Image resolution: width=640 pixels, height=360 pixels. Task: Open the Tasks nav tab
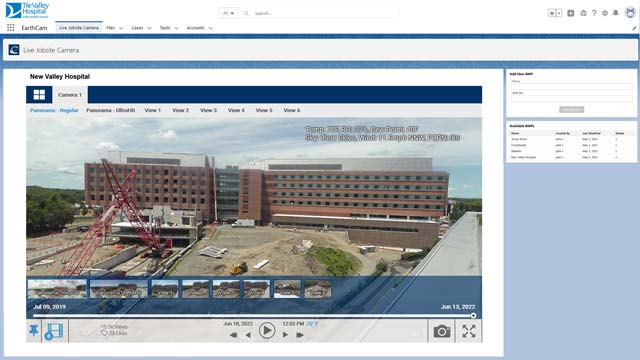pyautogui.click(x=165, y=28)
